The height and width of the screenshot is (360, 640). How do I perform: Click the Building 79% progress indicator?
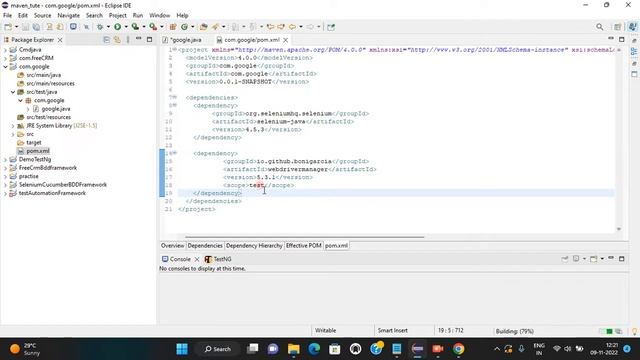pos(514,331)
